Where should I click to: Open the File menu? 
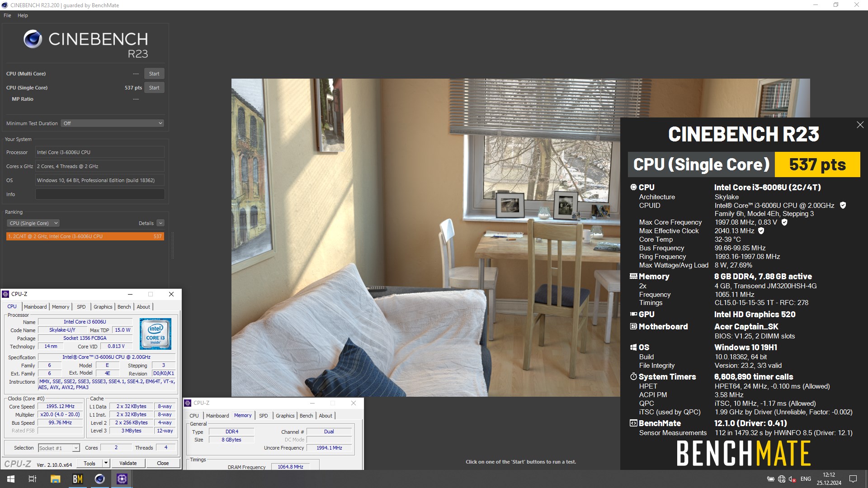pos(7,15)
